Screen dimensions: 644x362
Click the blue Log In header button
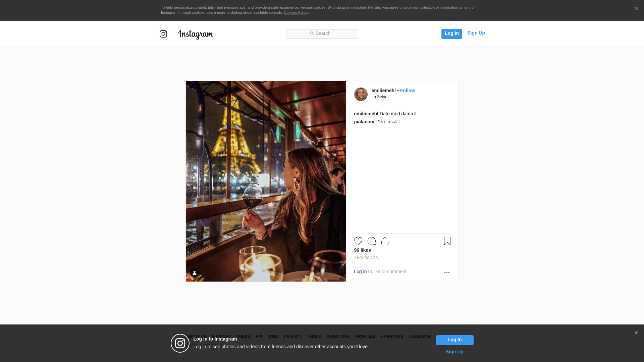coord(451,34)
